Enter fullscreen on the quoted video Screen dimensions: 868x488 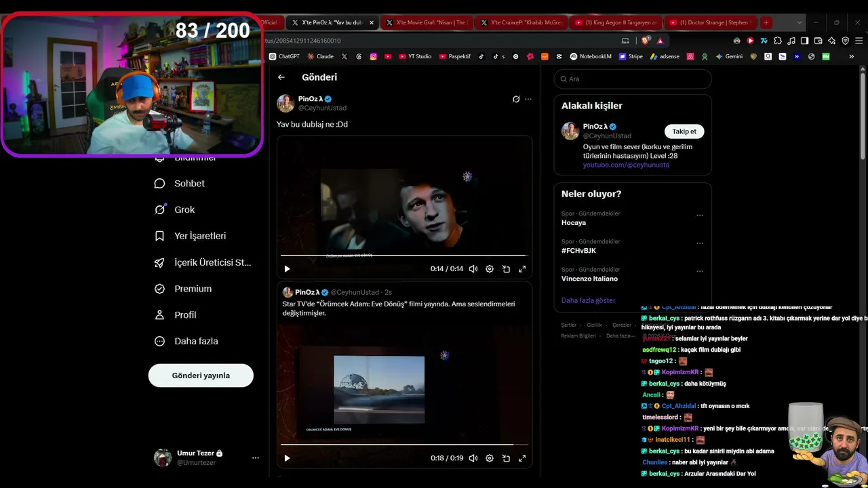522,458
